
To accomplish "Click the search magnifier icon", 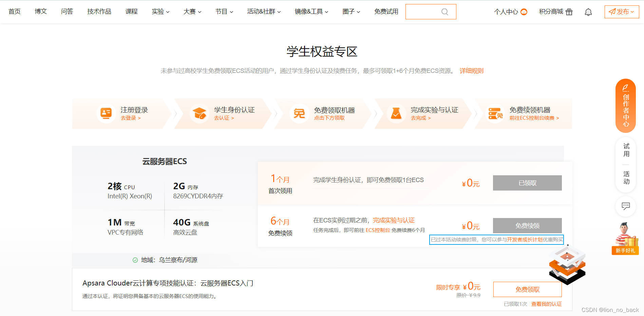I will (x=444, y=12).
